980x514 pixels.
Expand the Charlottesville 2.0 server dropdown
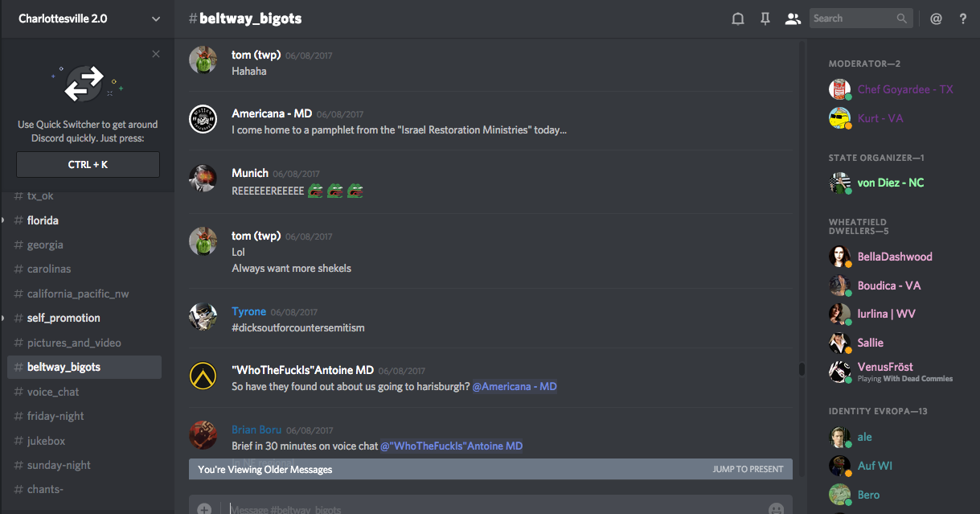tap(156, 19)
